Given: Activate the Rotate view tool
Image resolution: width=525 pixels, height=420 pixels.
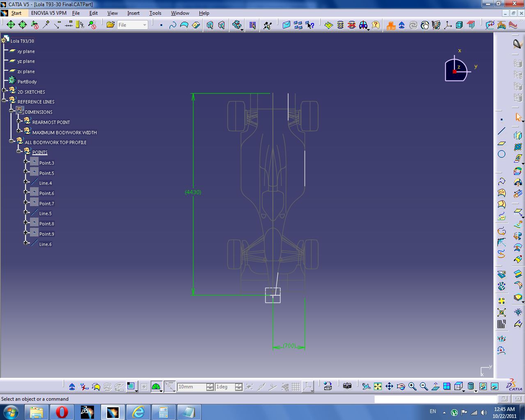Looking at the screenshot, I should 401,386.
